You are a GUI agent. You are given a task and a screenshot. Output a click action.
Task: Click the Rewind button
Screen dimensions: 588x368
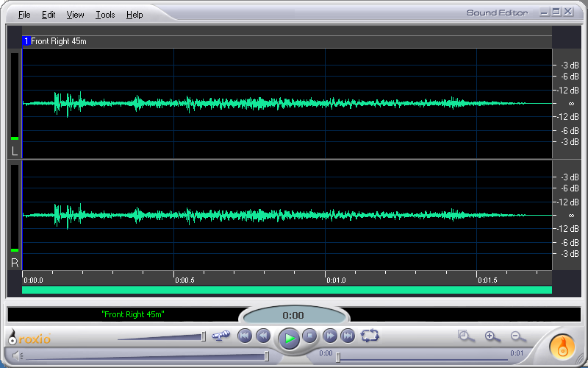(263, 336)
